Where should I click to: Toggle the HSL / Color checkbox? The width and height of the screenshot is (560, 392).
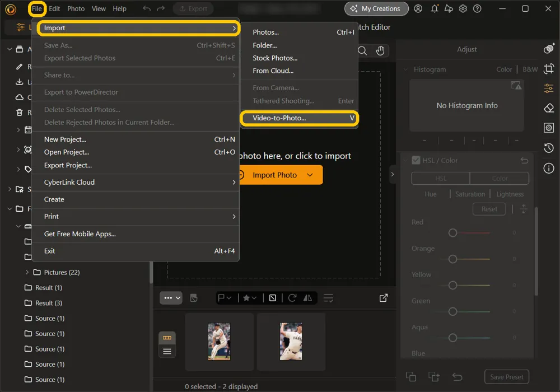(x=416, y=160)
